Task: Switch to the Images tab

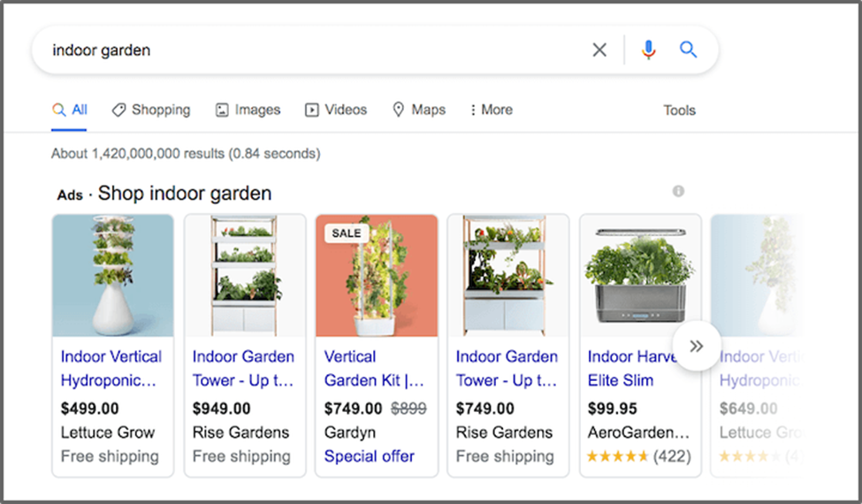Action: [x=248, y=111]
